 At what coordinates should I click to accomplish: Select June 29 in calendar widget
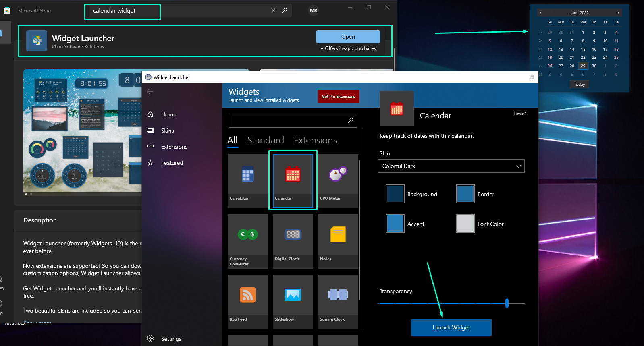click(583, 66)
